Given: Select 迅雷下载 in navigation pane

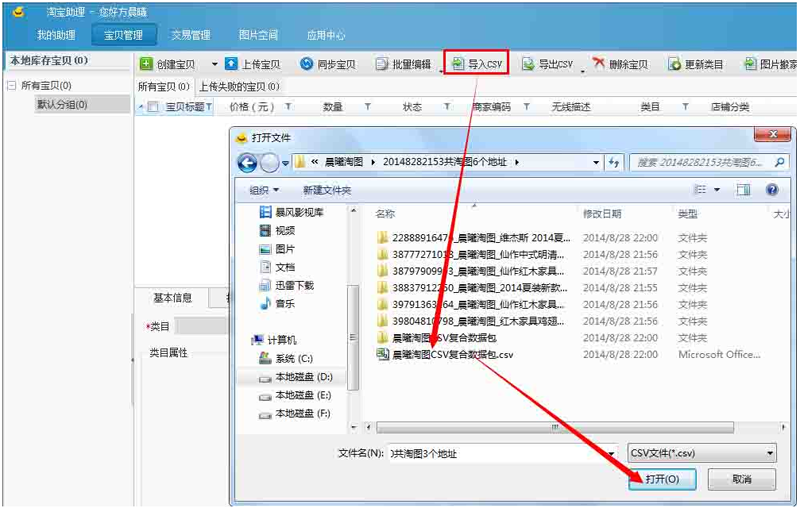Looking at the screenshot, I should point(287,286).
